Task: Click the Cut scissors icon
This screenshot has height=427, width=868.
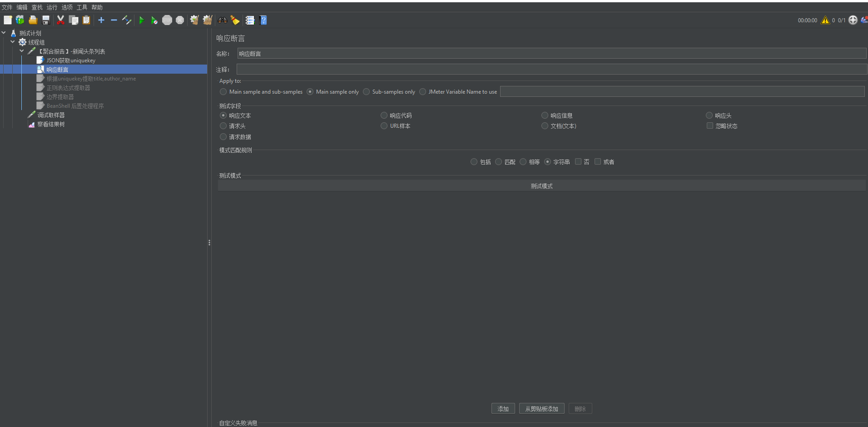Action: click(x=60, y=20)
